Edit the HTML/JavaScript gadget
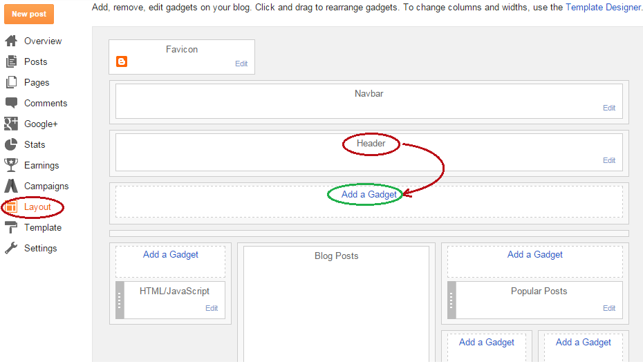Viewport: 643px width, 364px height. coord(212,308)
